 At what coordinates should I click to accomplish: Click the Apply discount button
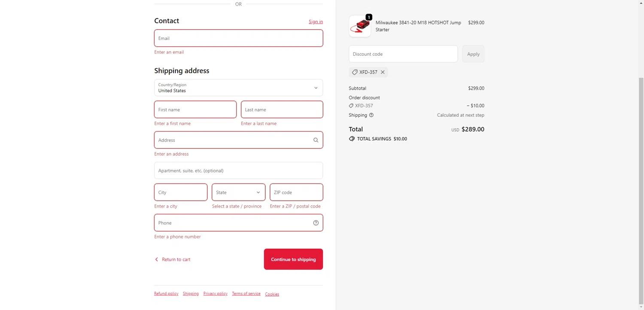pos(473,54)
